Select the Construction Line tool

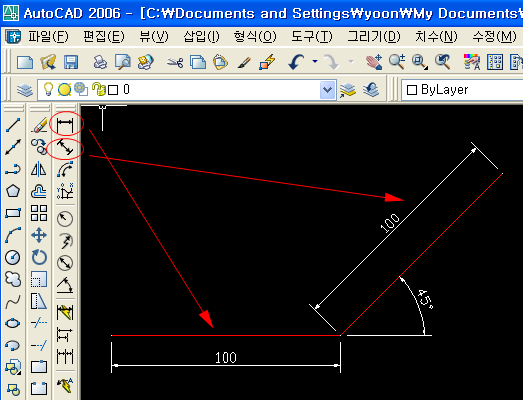(x=13, y=147)
